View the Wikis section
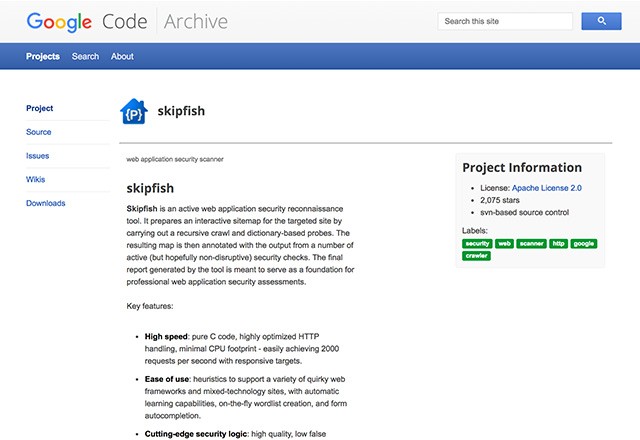The width and height of the screenshot is (640, 440). 36,180
